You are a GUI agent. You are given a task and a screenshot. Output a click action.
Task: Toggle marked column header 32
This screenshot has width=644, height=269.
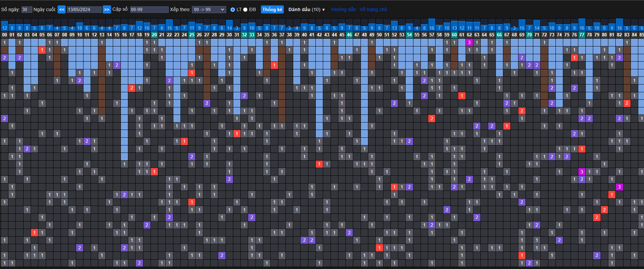pos(244,35)
